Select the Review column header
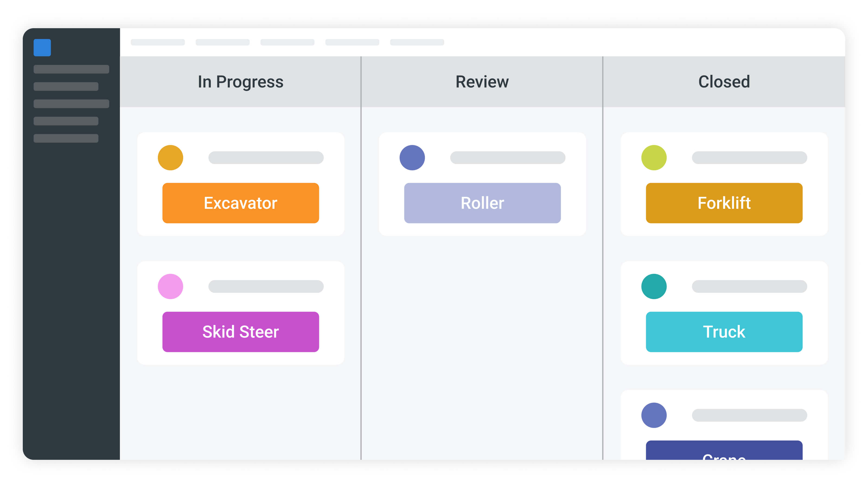 [482, 82]
